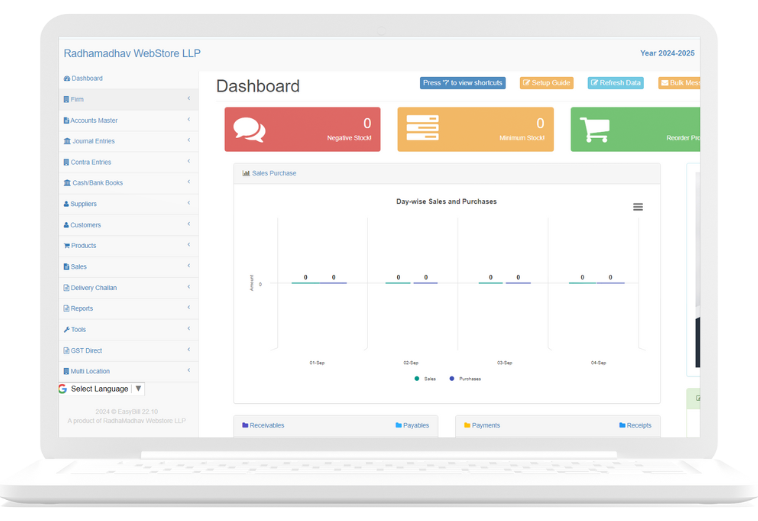Open the Setup Guide button
Image resolution: width=758 pixels, height=521 pixels.
547,83
